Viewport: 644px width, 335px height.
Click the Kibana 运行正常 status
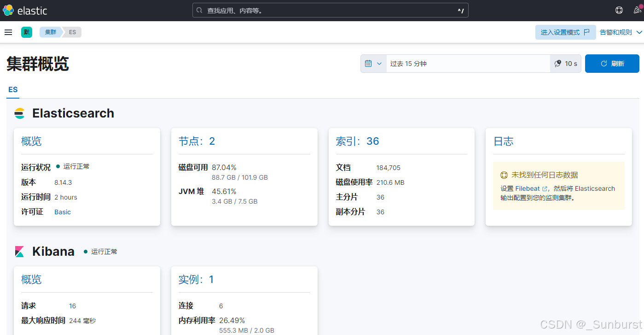(100, 252)
